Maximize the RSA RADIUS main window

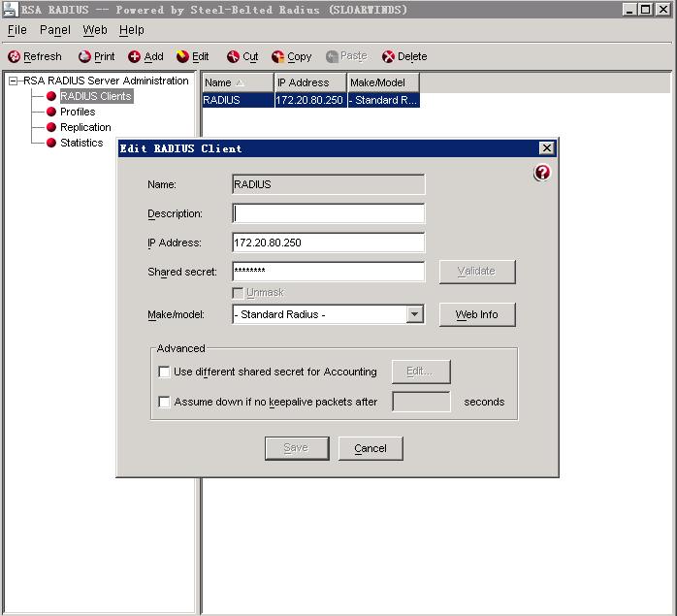(646, 10)
